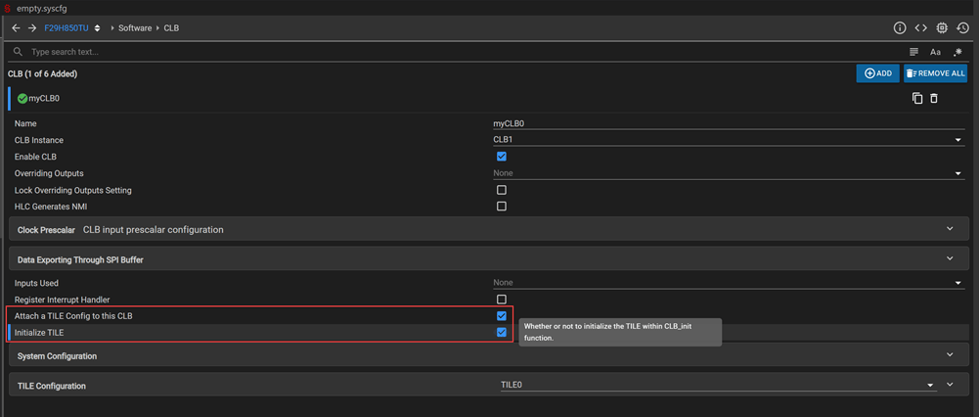Click the ADD button
Image resolution: width=980 pixels, height=417 pixels.
tap(877, 73)
